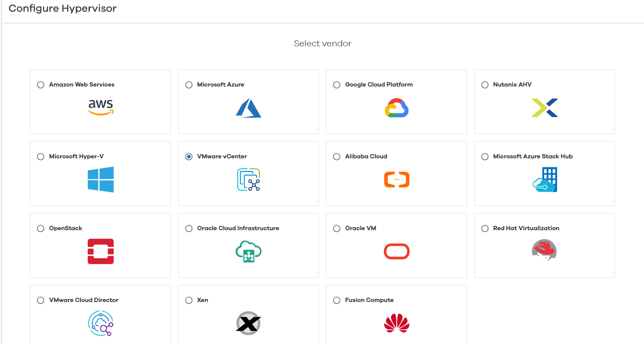Select the VMware Cloud Director radio button
The width and height of the screenshot is (644, 344).
pyautogui.click(x=41, y=300)
